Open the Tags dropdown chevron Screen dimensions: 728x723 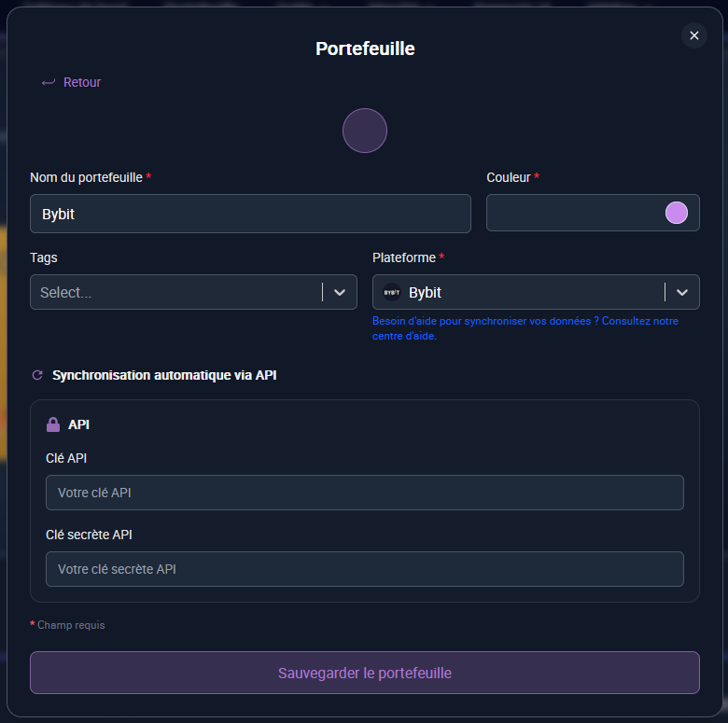click(x=340, y=292)
